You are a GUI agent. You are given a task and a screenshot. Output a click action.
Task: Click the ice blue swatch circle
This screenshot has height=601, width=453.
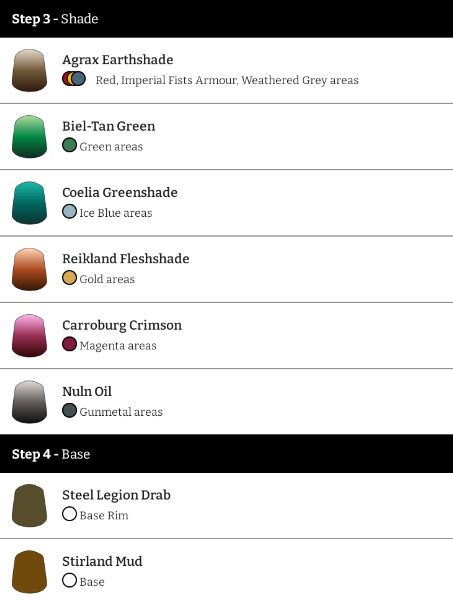(69, 211)
